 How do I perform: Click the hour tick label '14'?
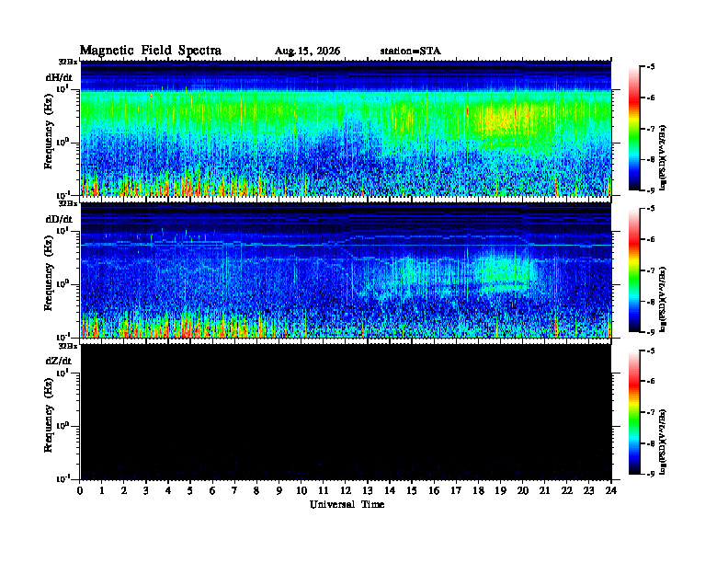tap(390, 491)
